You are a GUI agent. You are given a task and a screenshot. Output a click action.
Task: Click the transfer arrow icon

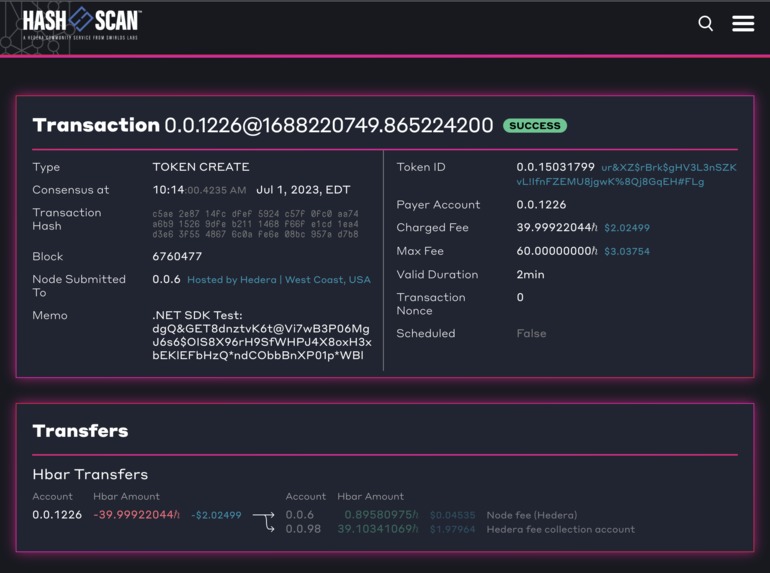pyautogui.click(x=264, y=522)
